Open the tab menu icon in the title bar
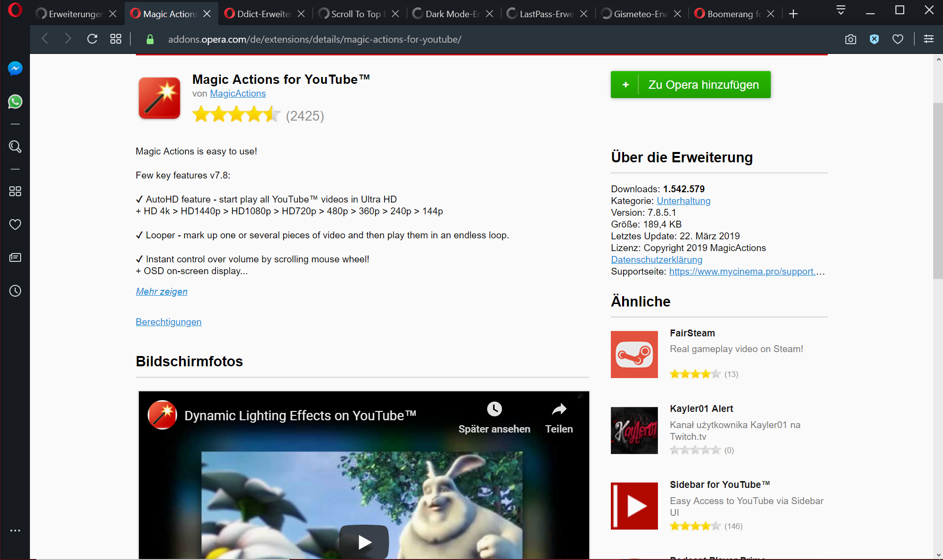 [841, 10]
